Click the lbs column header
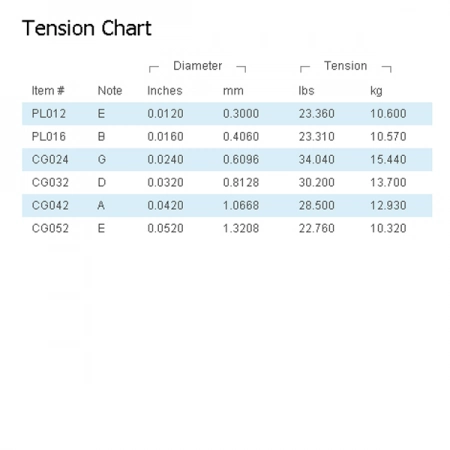This screenshot has height=450, width=450. click(306, 91)
